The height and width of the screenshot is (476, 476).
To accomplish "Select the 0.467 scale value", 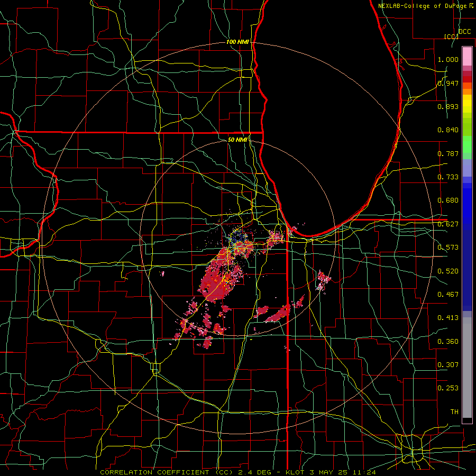I will coord(448,295).
